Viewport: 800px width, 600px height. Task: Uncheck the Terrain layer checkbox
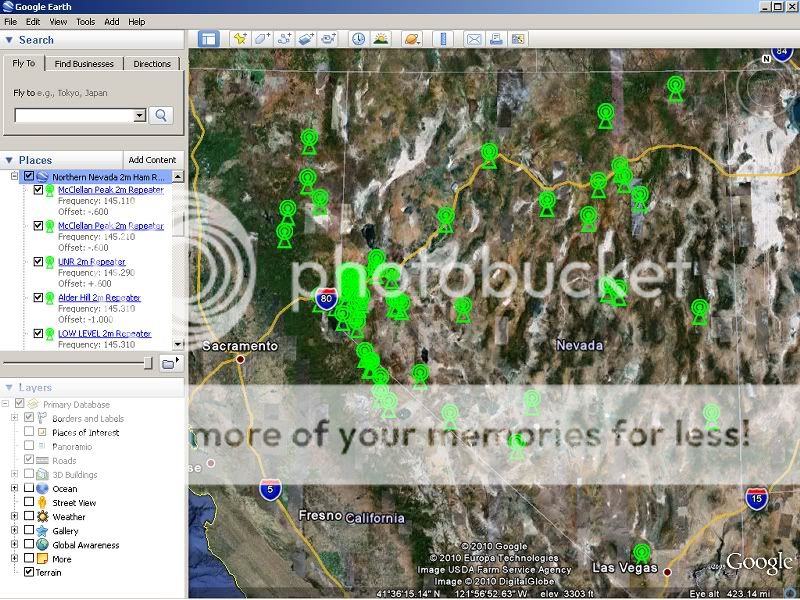point(29,573)
